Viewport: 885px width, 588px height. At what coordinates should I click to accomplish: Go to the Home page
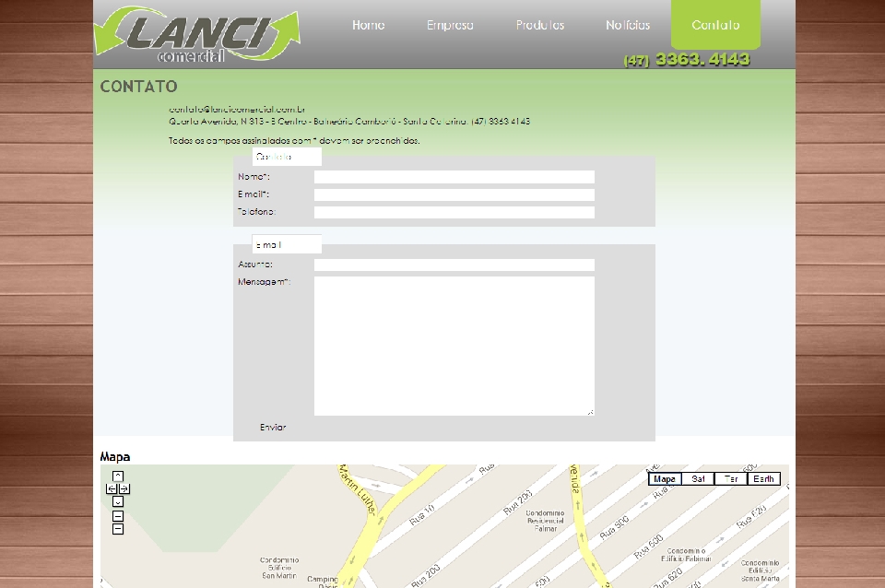click(368, 25)
